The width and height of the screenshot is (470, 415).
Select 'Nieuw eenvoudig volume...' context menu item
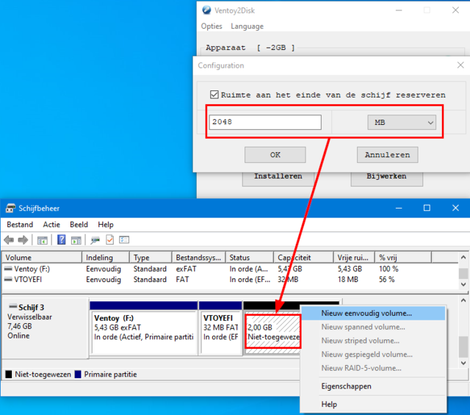(x=373, y=313)
